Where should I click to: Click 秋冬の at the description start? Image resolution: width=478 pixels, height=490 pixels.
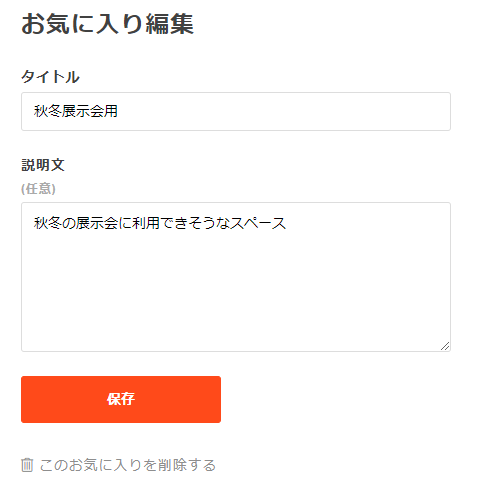pos(55,223)
